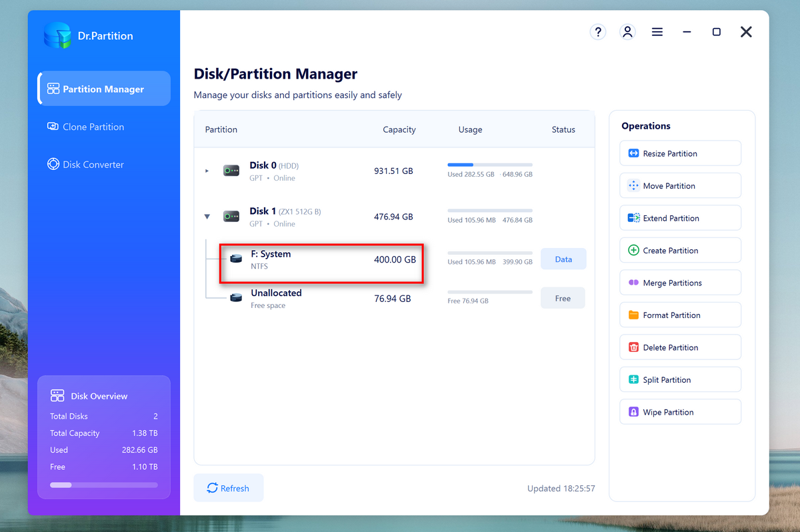Click the Split Partition button

(x=681, y=380)
